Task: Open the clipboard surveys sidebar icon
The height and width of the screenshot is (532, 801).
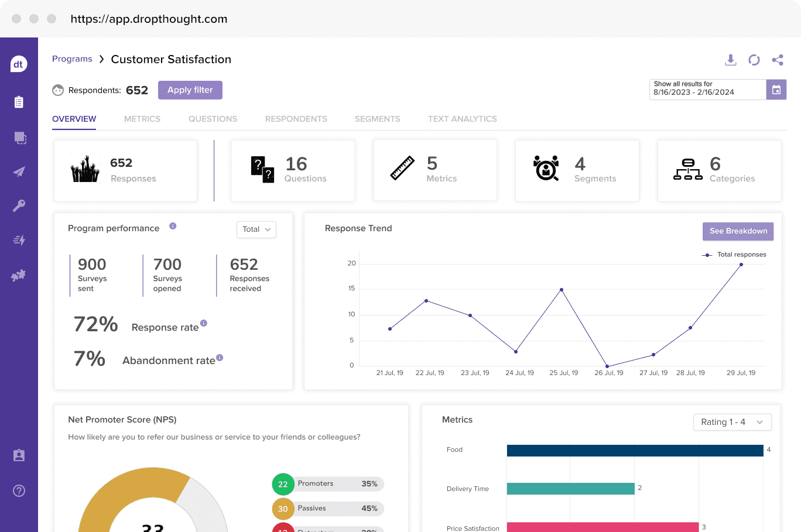Action: click(x=19, y=102)
